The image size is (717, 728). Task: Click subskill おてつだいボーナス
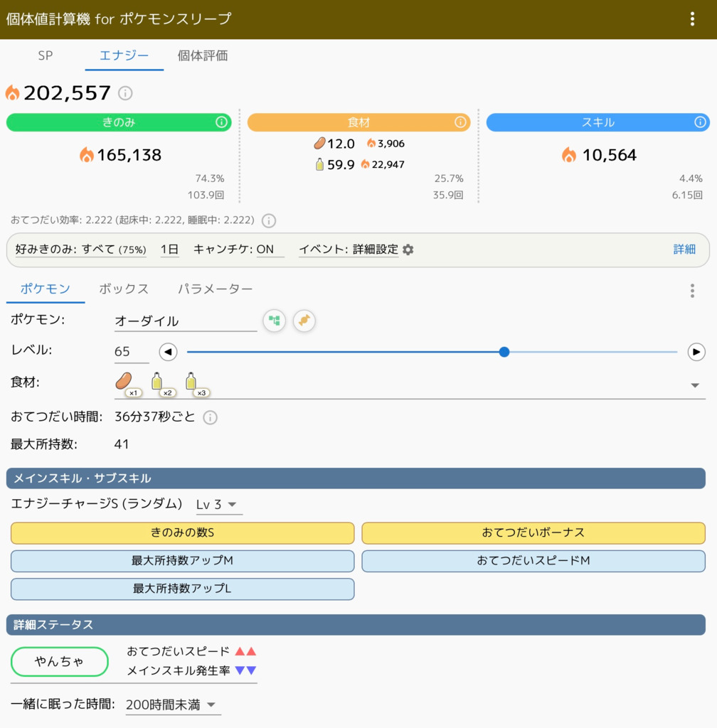[533, 532]
